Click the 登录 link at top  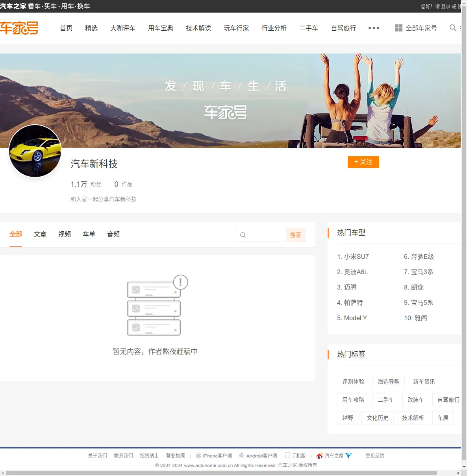tap(446, 6)
